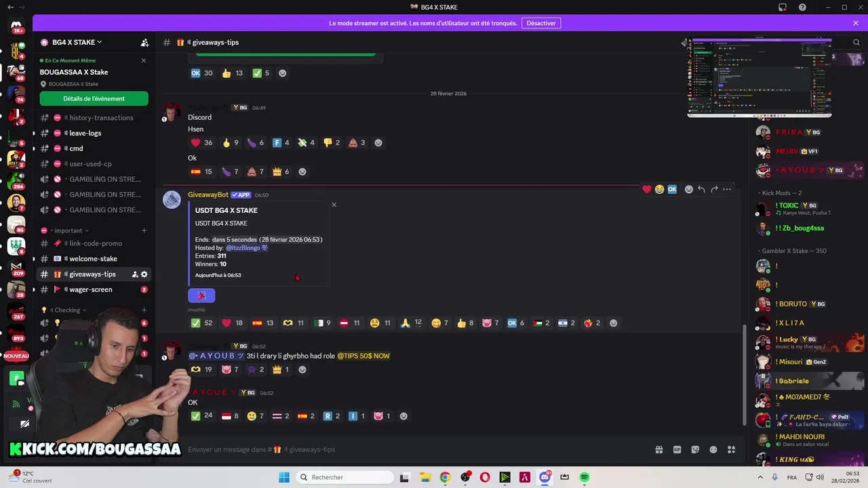This screenshot has height=488, width=868.
Task: Click the GiveawayBot avatar
Action: (172, 200)
